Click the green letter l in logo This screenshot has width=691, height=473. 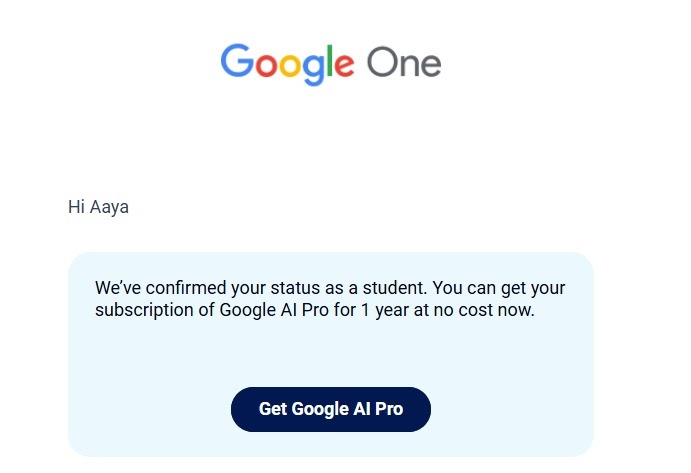pos(331,60)
